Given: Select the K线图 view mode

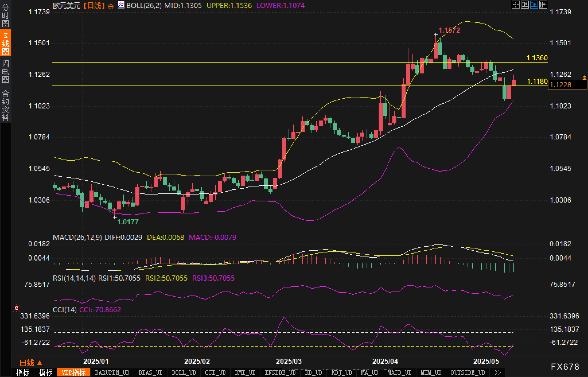Looking at the screenshot, I should coord(5,43).
